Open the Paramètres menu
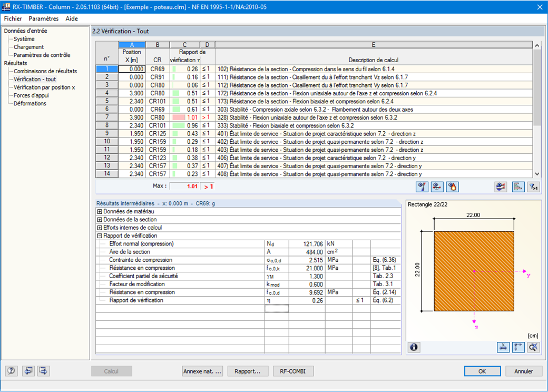This screenshot has width=548, height=392. (x=44, y=18)
